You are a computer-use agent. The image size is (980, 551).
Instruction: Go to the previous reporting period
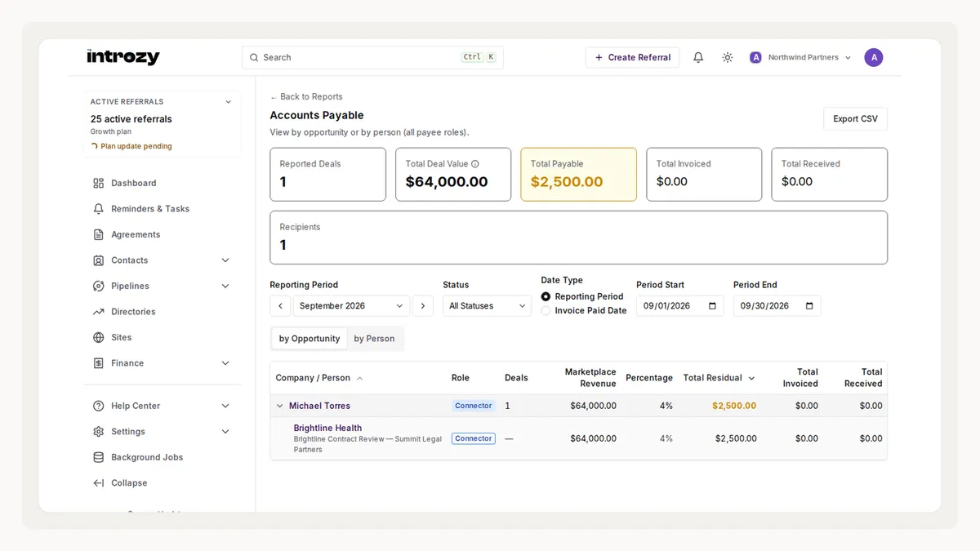(280, 306)
